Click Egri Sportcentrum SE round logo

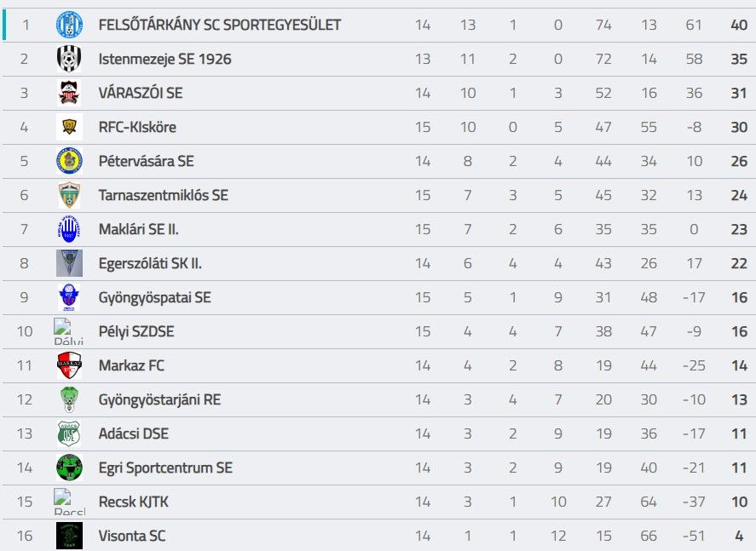(69, 468)
